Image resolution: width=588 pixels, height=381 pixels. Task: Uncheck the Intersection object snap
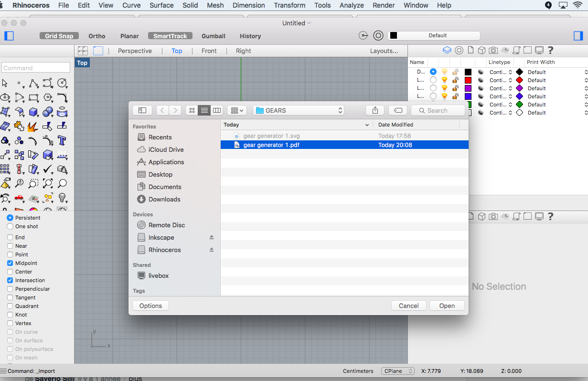(10, 280)
